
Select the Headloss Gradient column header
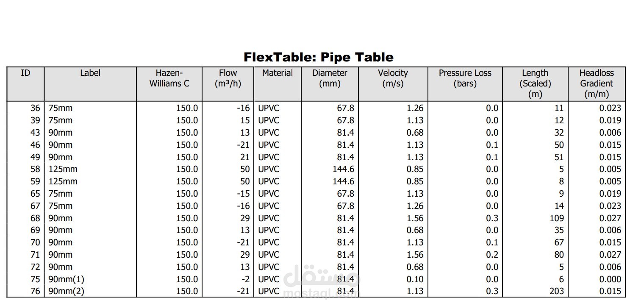tap(597, 84)
